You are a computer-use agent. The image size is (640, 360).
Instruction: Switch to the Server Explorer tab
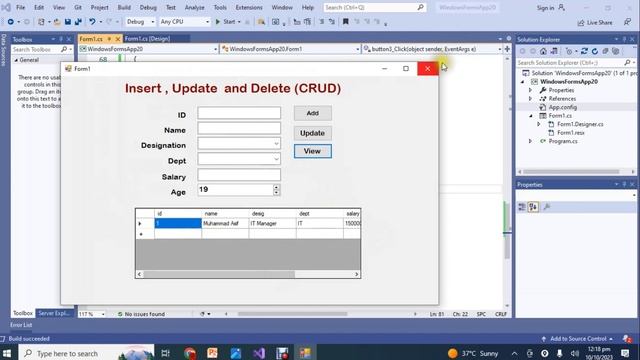pyautogui.click(x=54, y=313)
